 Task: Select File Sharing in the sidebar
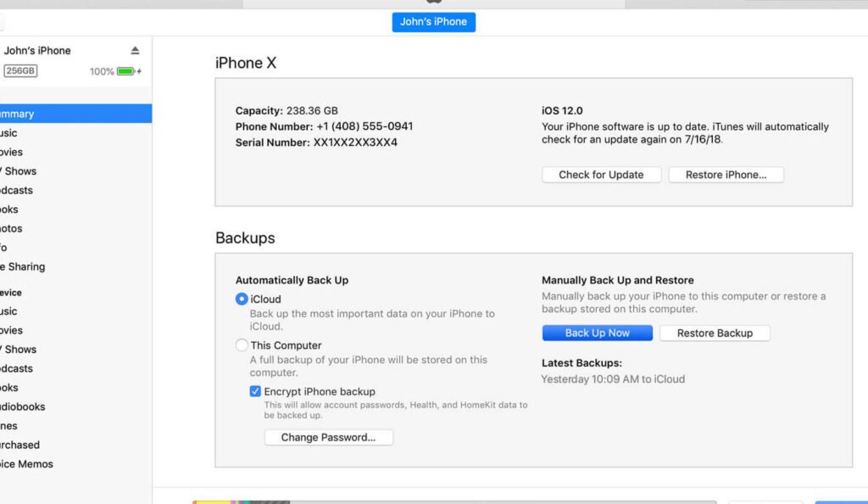pos(75,266)
